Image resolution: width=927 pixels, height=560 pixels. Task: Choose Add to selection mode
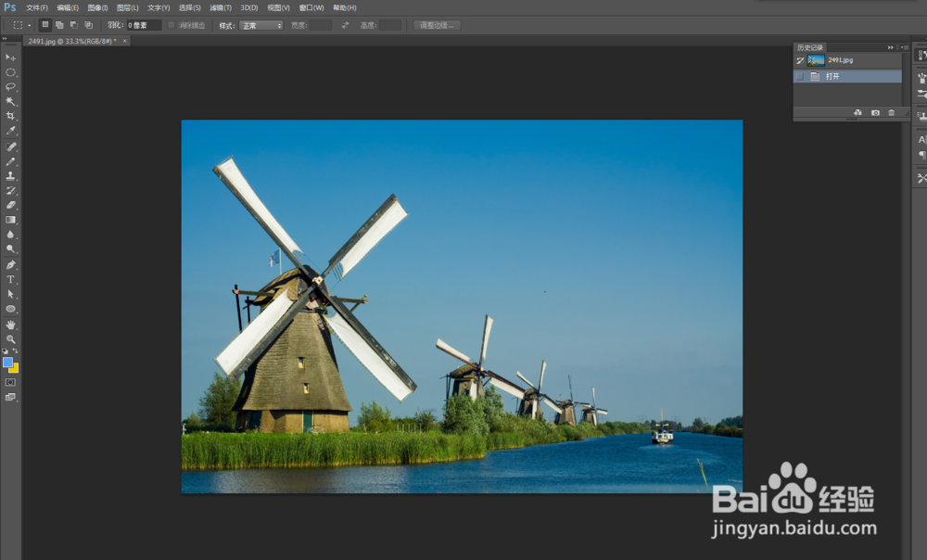click(x=59, y=25)
